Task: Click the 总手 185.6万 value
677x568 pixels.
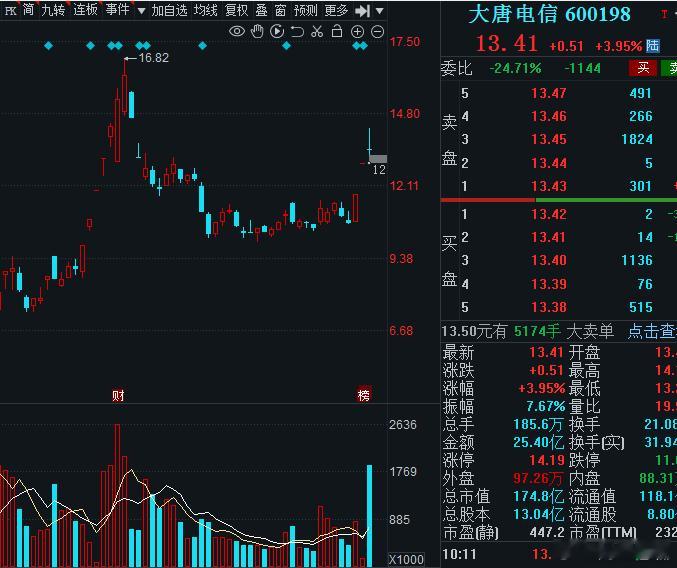Action: point(538,425)
